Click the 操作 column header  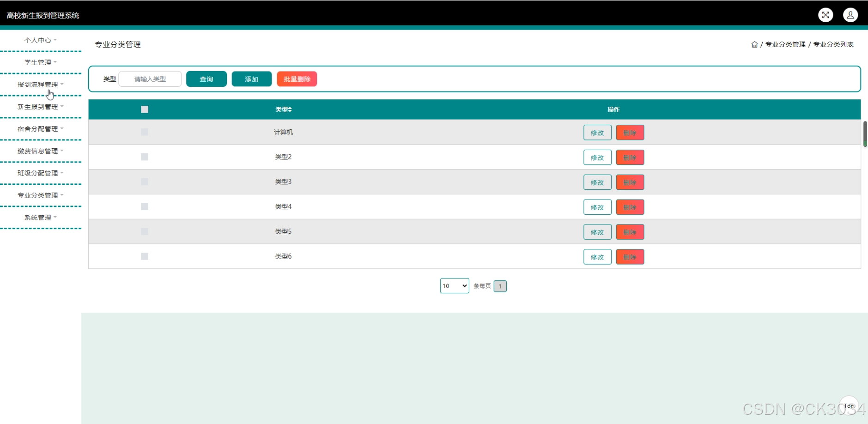[x=613, y=109]
